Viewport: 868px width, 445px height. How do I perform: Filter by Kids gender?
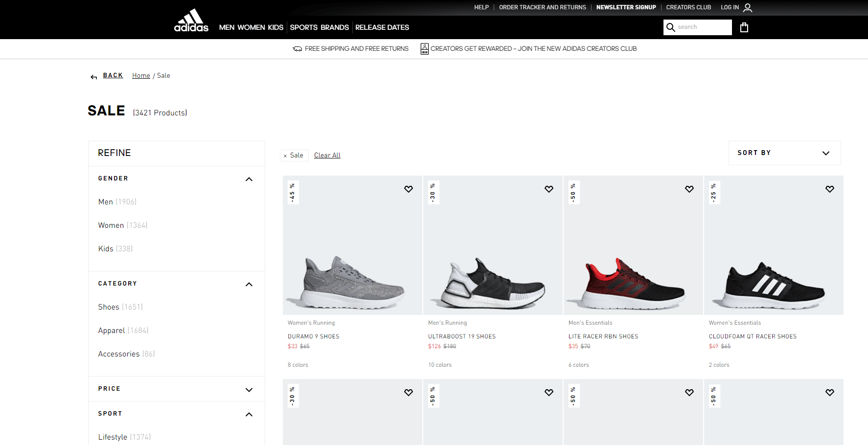tap(115, 249)
